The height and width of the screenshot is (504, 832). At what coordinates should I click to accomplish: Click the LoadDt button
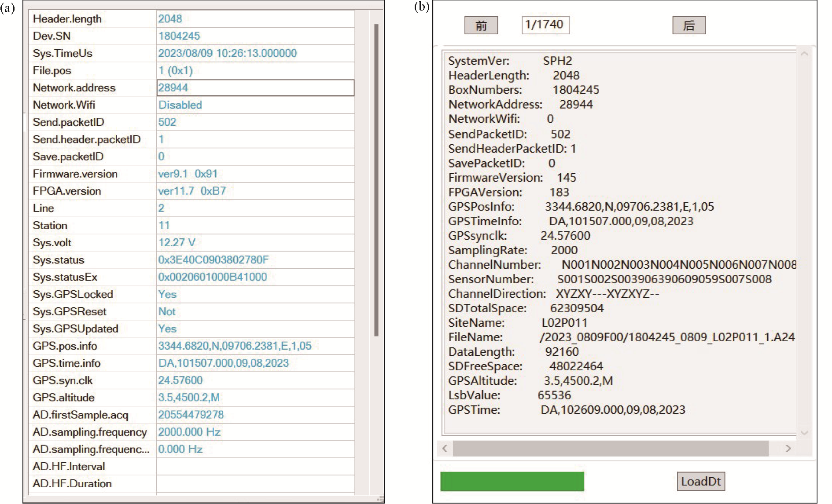coord(700,482)
